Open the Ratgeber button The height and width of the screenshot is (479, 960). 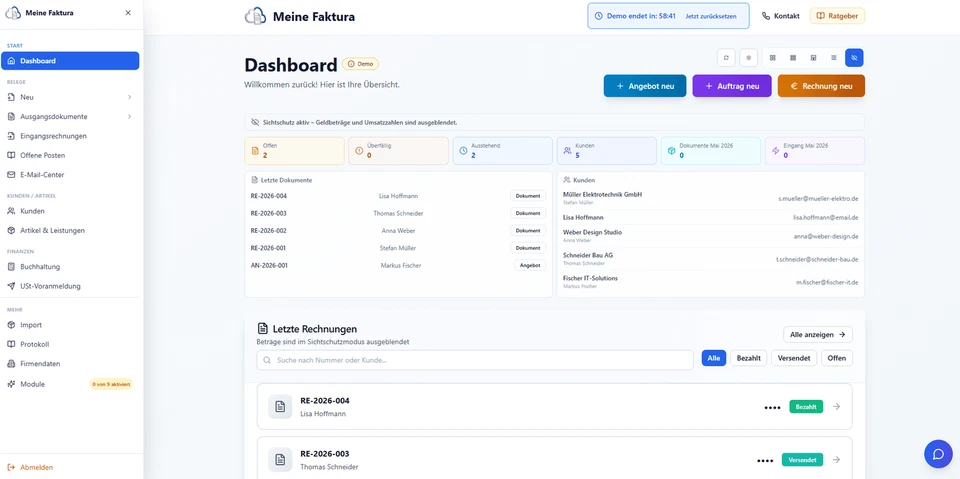point(837,16)
